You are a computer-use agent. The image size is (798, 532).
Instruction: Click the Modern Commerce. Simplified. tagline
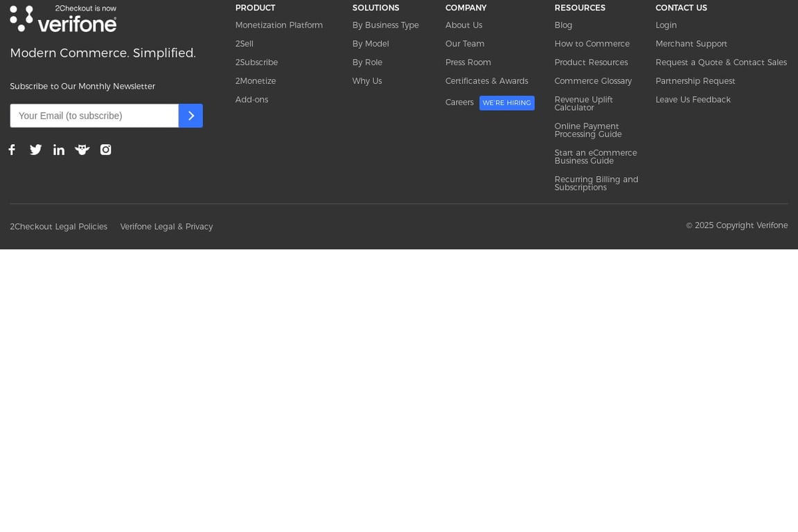[x=103, y=53]
